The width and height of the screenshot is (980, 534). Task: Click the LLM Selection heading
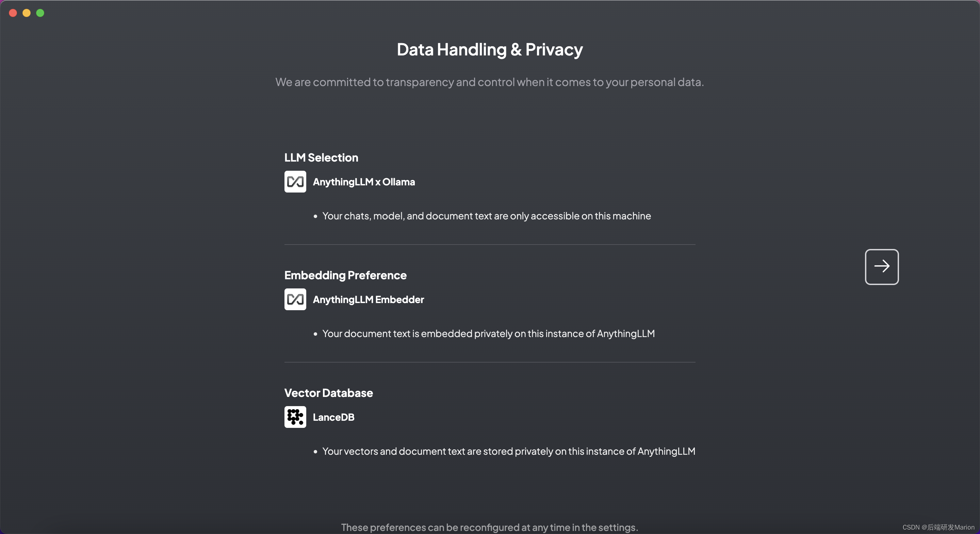[321, 157]
